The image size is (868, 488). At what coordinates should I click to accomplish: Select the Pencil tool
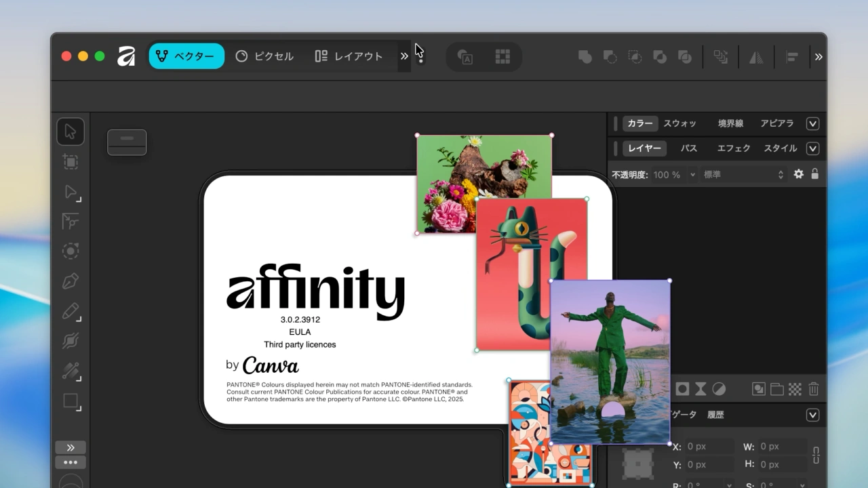(x=71, y=310)
